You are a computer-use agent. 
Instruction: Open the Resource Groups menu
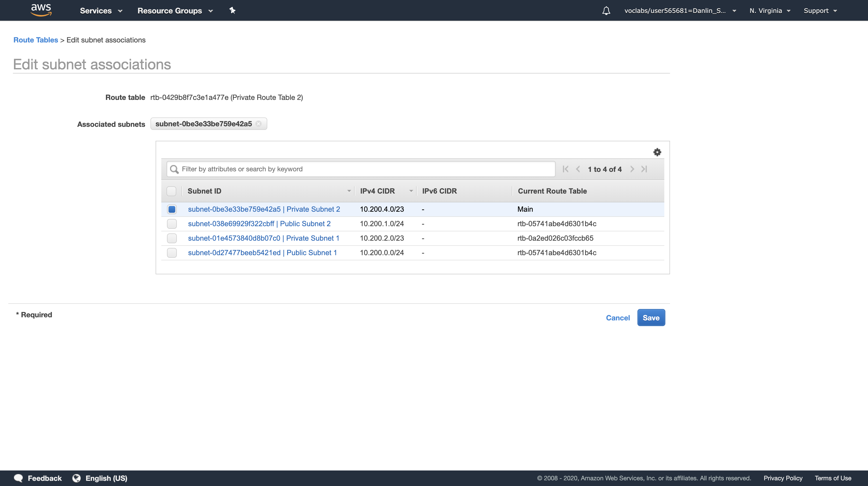point(175,11)
